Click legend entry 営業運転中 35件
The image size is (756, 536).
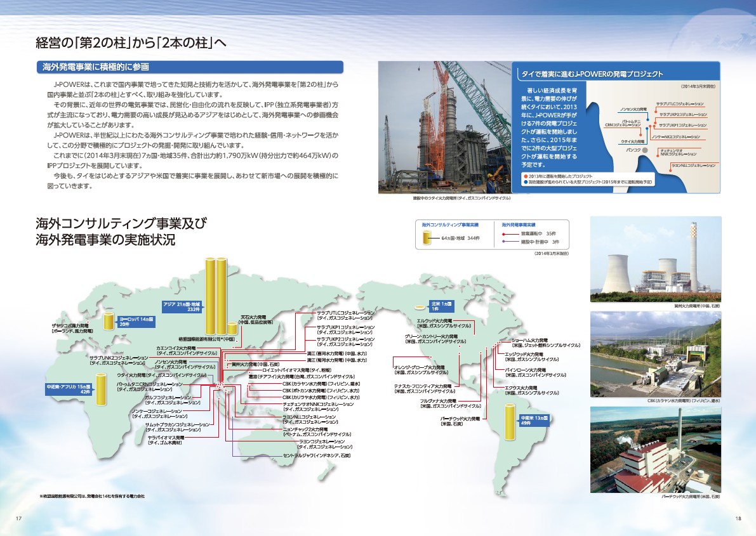538,233
